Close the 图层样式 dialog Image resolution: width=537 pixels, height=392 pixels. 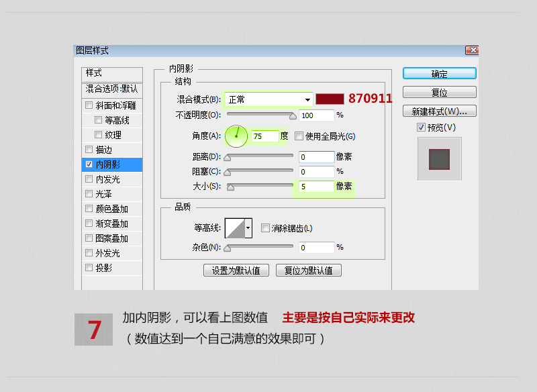[472, 50]
